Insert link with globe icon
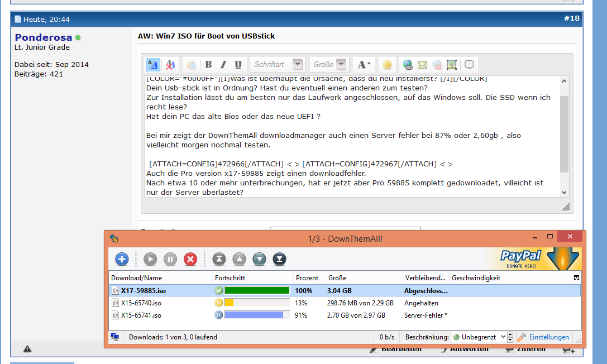607x364 pixels. pyautogui.click(x=408, y=65)
